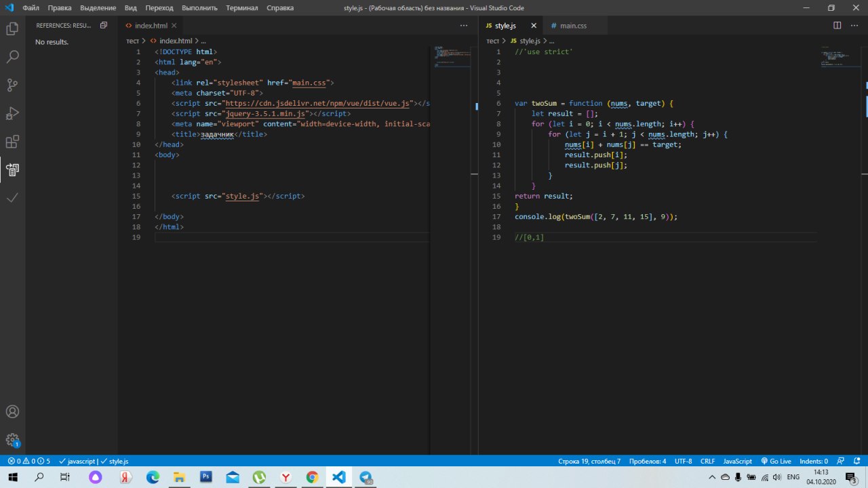The image size is (868, 488).
Task: Click the errors and warnings status indicator
Action: click(x=28, y=461)
